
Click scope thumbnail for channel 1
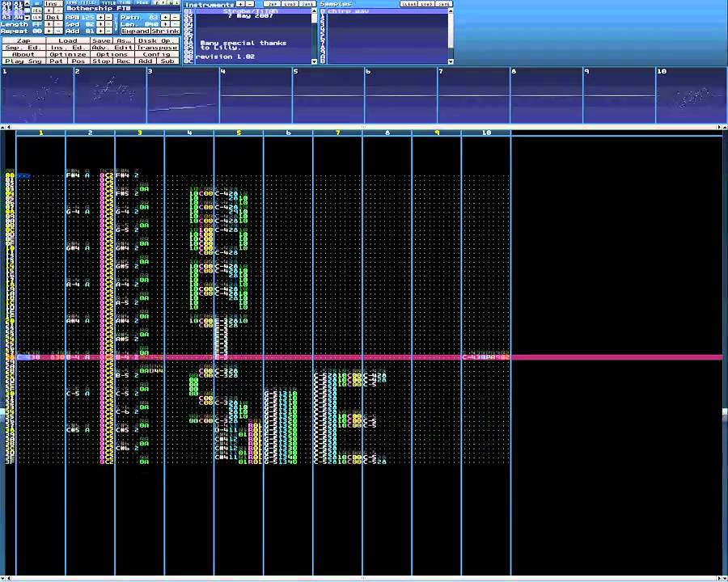[37, 95]
